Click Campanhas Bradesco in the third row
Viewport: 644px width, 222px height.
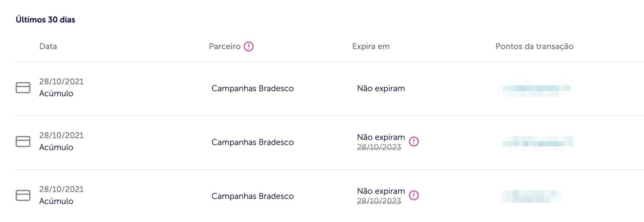[253, 196]
